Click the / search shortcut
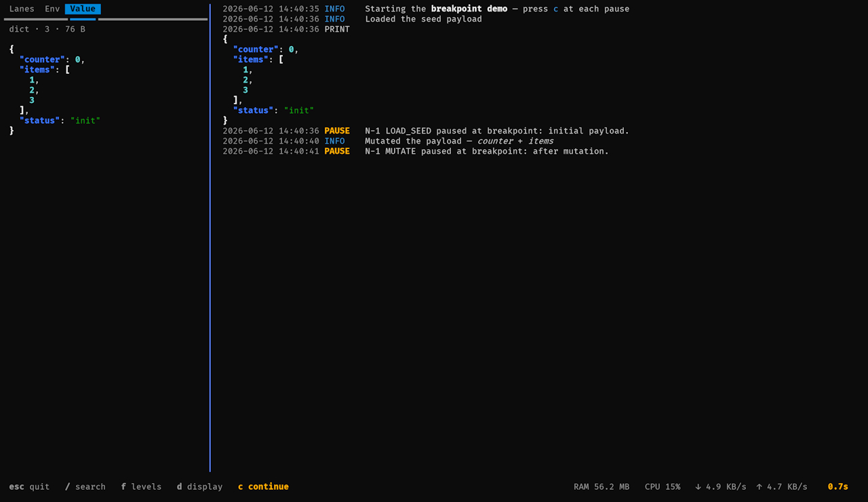Image resolution: width=868 pixels, height=502 pixels. (85, 486)
